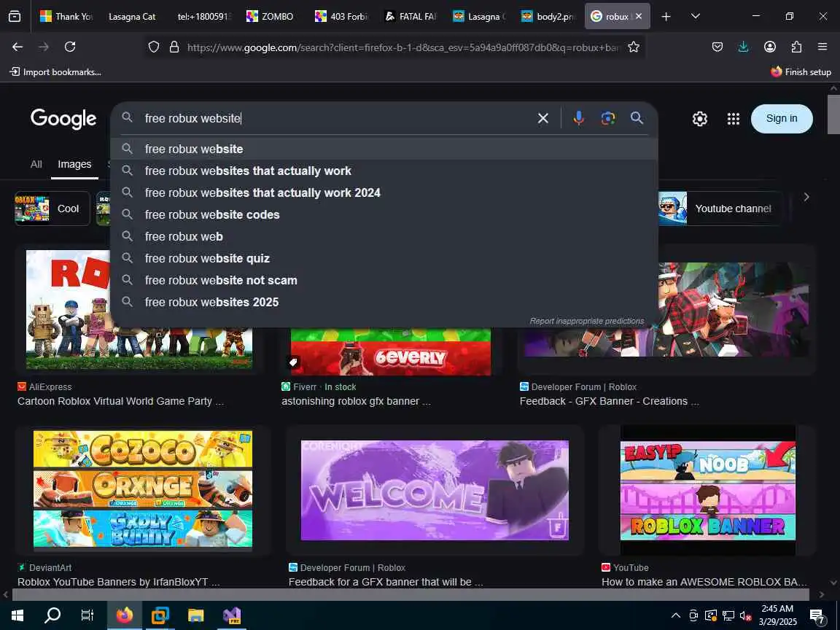Screen dimensions: 840x630
Task: Open purple WELCOME banner thumbnail
Action: pyautogui.click(x=435, y=490)
